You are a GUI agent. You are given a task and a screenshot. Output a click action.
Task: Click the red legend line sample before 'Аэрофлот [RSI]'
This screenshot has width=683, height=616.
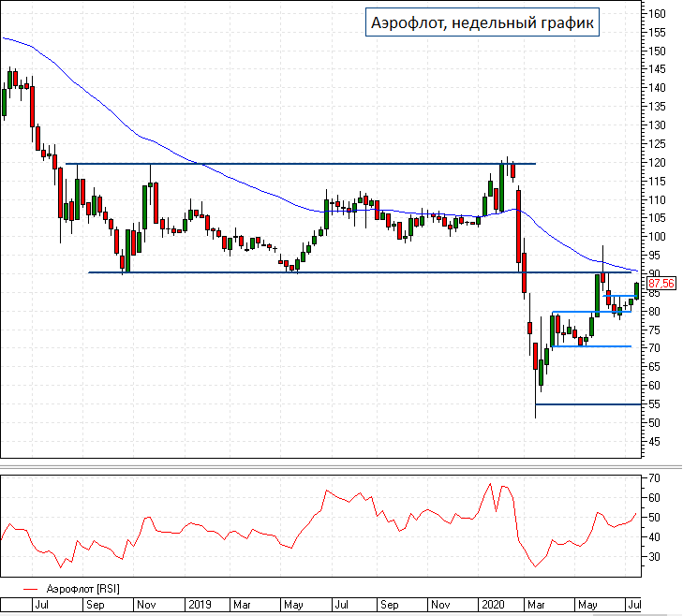coord(31,590)
